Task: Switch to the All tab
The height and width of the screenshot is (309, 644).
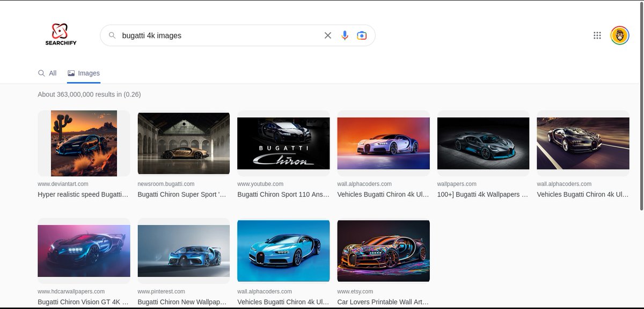Action: pyautogui.click(x=47, y=73)
